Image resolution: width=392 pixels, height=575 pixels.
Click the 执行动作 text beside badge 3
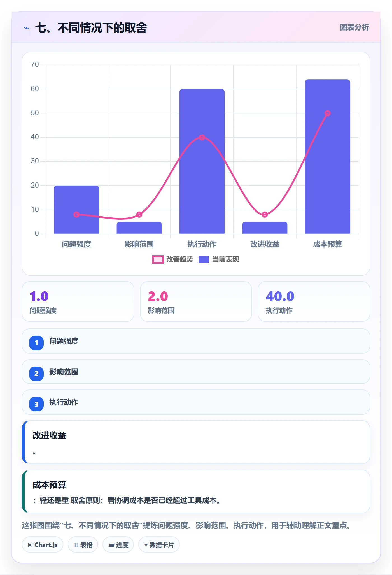(x=64, y=402)
